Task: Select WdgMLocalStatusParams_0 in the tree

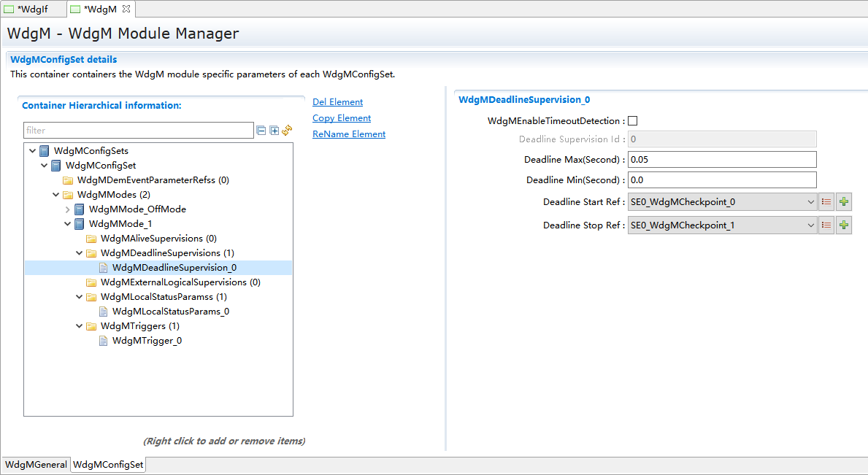Action: point(170,312)
